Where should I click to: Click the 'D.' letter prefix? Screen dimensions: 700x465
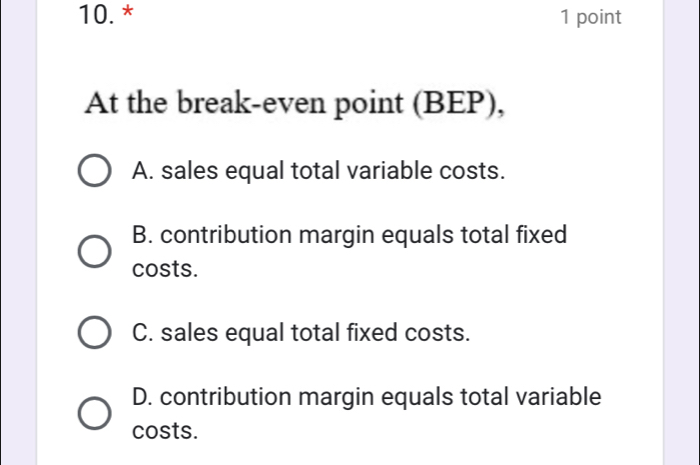(x=142, y=397)
